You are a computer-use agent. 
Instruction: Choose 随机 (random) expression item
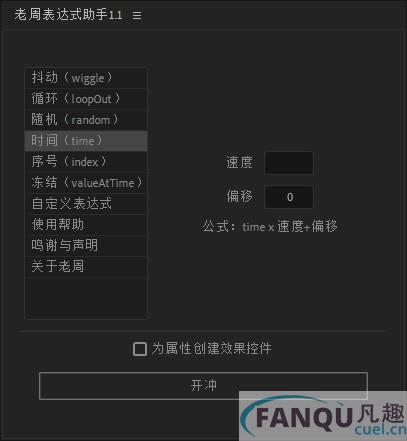(x=86, y=120)
